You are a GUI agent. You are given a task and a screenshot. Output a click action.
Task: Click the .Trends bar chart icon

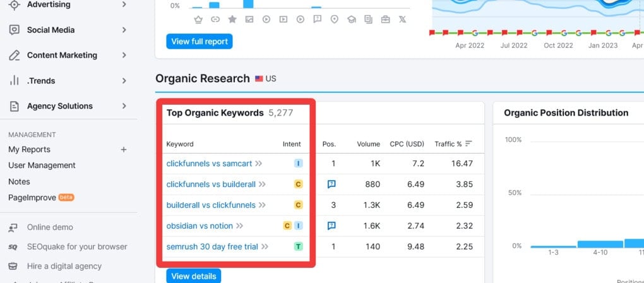(15, 80)
